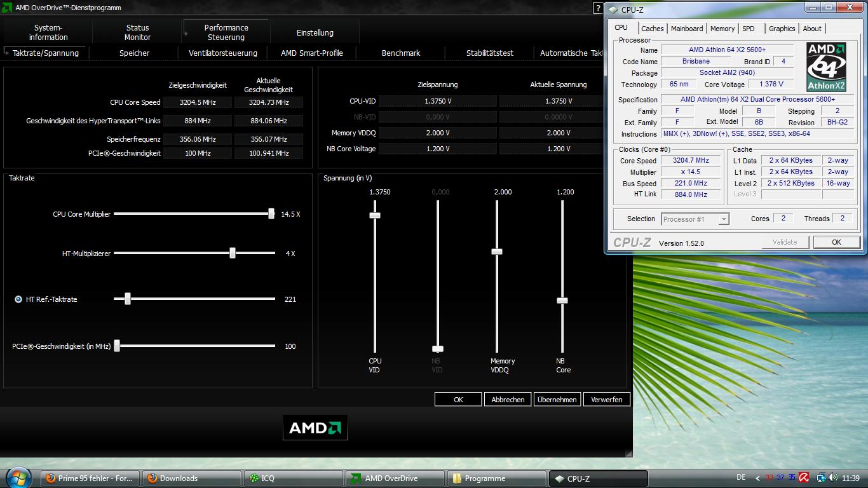Open the About tab in CPU-Z
This screenshot has height=488, width=868.
[x=812, y=29]
